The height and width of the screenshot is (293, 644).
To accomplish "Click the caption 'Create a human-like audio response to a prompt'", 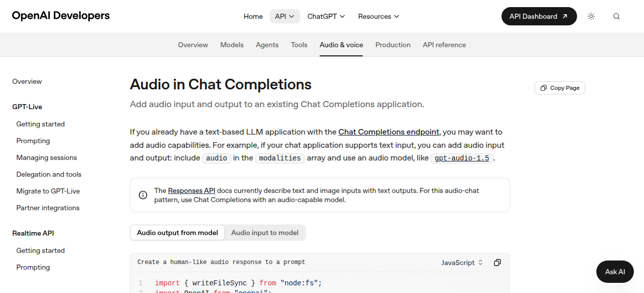I will (221, 262).
